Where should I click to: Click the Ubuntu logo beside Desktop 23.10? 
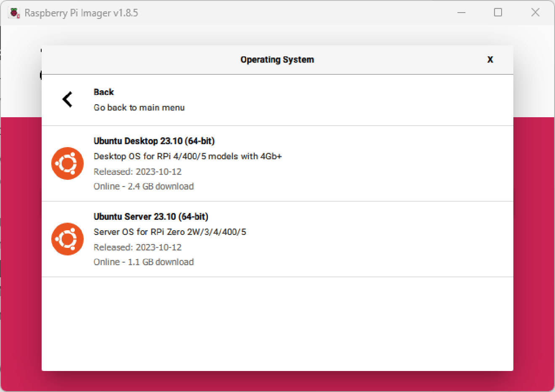67,163
